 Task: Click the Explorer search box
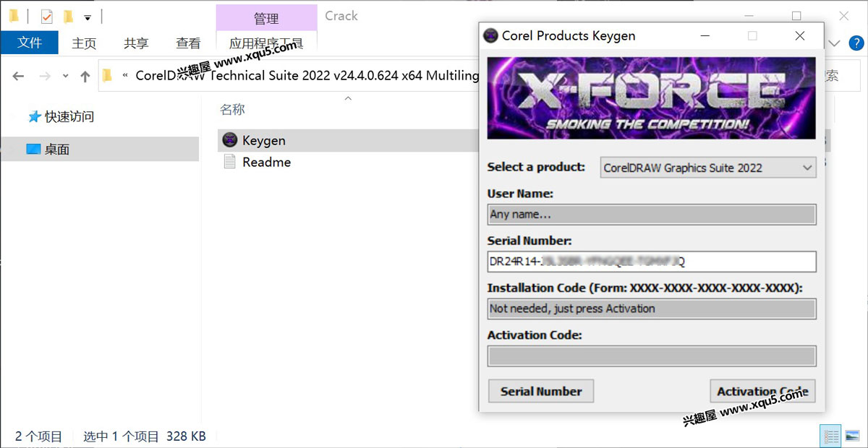pos(844,75)
